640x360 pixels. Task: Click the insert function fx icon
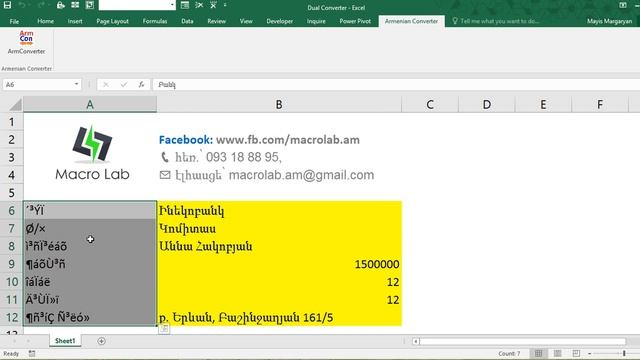(141, 84)
